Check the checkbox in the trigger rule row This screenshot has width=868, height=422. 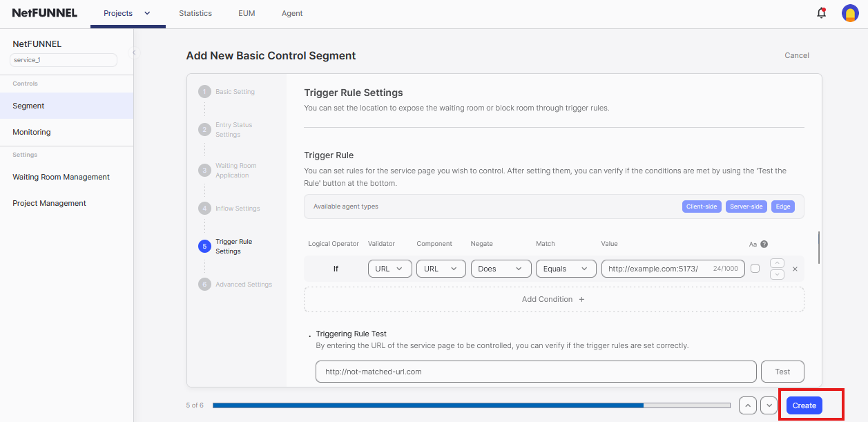pos(755,268)
